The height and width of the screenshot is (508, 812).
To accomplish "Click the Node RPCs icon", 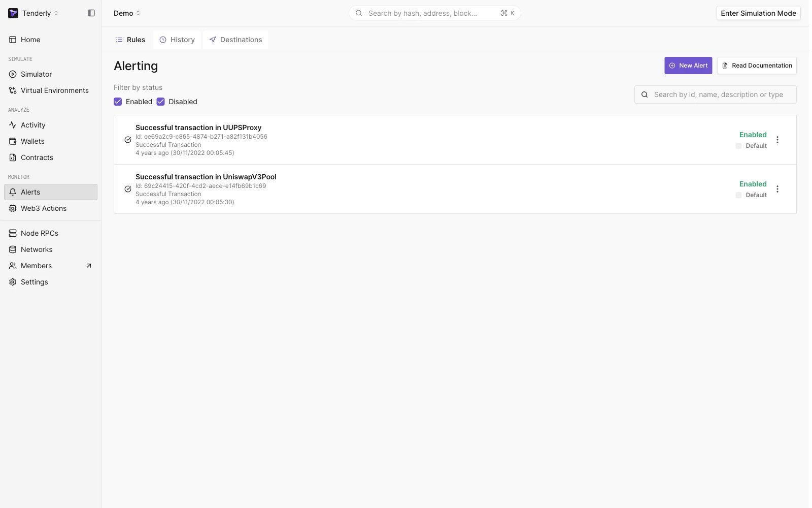I will pos(13,233).
